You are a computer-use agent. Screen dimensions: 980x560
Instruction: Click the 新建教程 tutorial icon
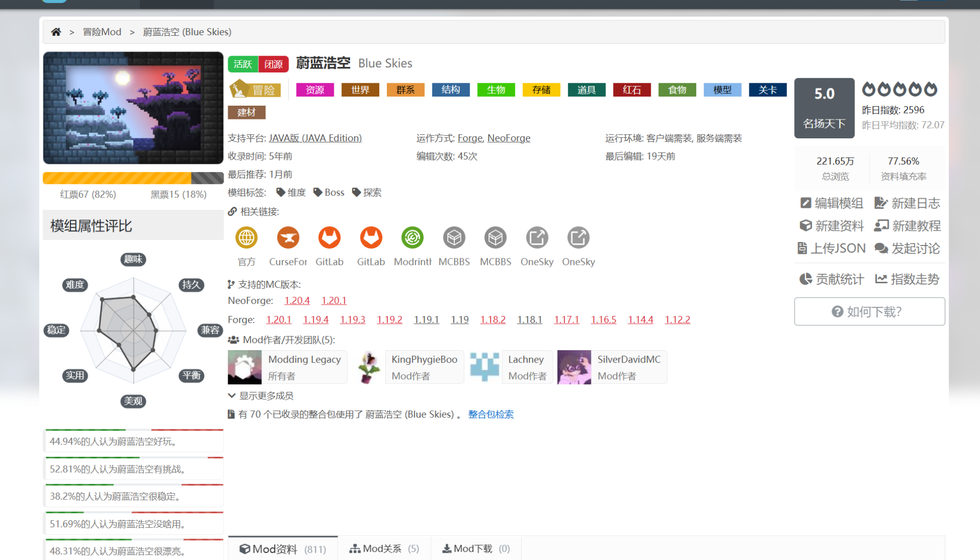pyautogui.click(x=881, y=226)
